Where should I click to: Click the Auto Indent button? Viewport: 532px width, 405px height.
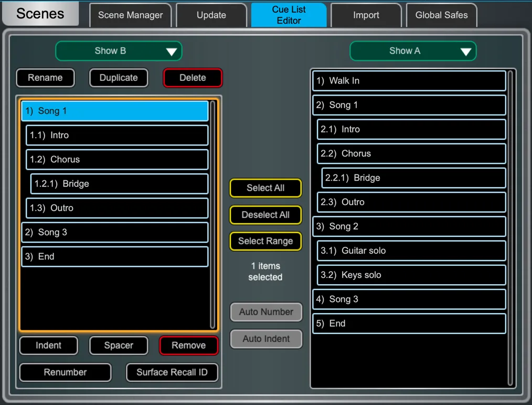267,339
